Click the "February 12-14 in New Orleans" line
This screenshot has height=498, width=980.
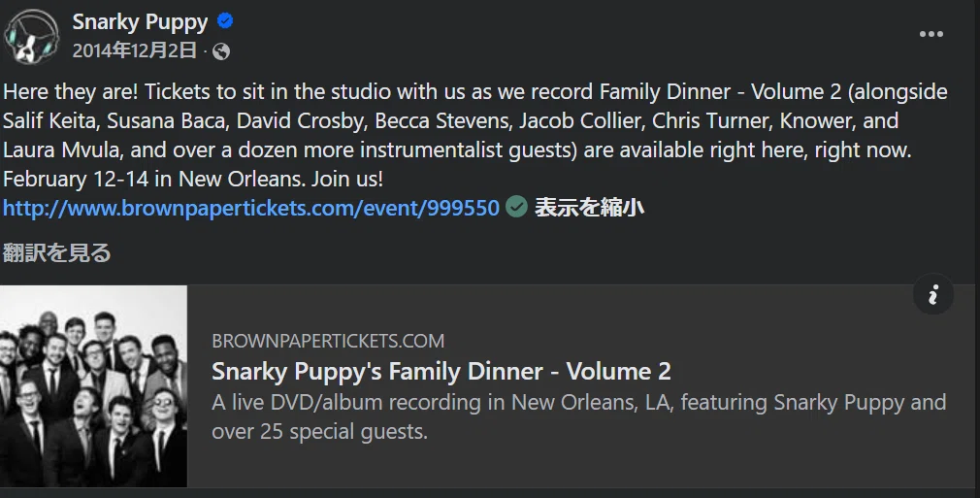point(193,179)
